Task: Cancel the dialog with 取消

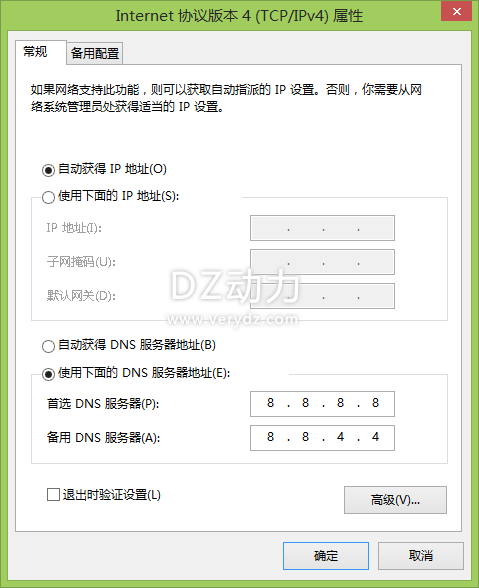Action: click(420, 555)
